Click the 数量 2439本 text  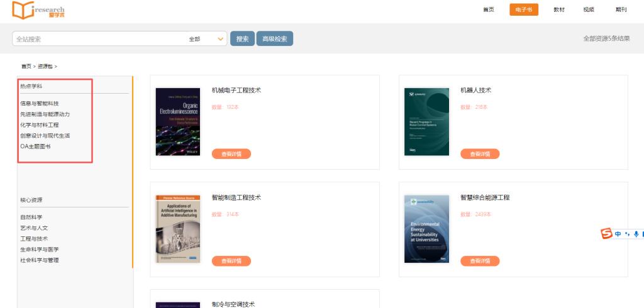coord(475,214)
